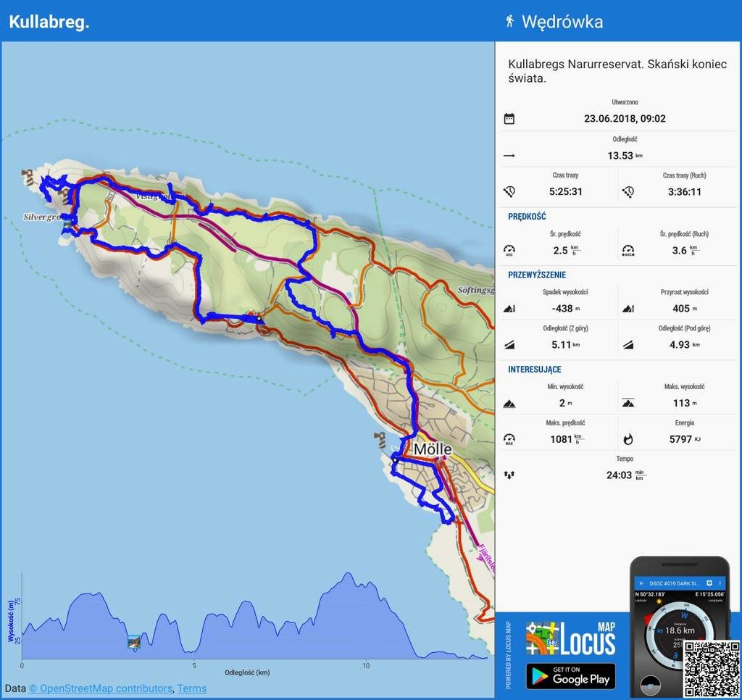The image size is (742, 700).
Task: Click the max speed value 1081 km/h
Action: click(x=567, y=439)
